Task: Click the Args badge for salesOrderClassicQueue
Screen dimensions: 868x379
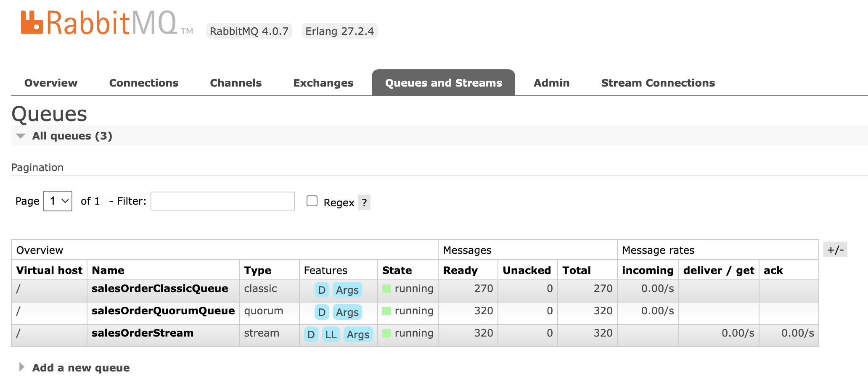Action: coord(347,290)
